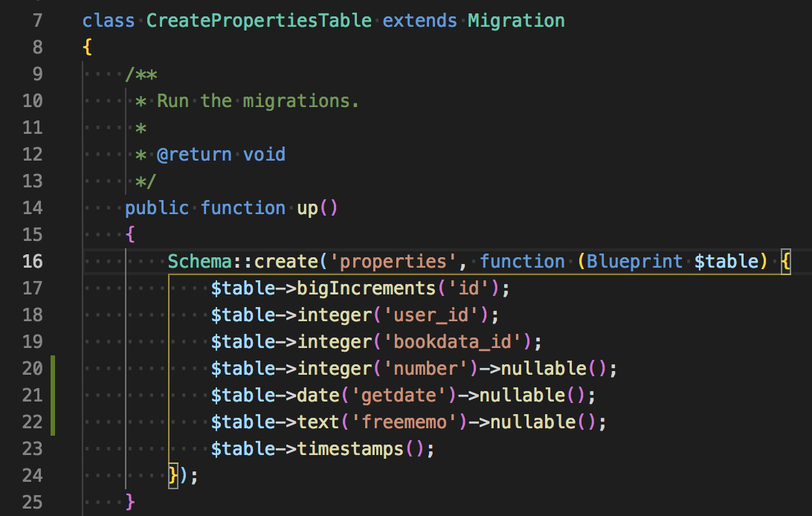The width and height of the screenshot is (812, 516).
Task: Click the 'number' string on line 20
Action: pos(425,369)
